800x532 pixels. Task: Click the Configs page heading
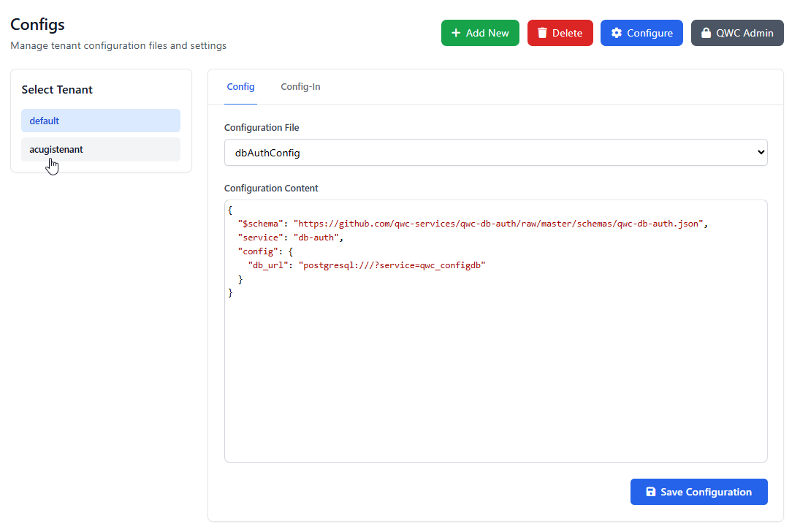click(38, 24)
